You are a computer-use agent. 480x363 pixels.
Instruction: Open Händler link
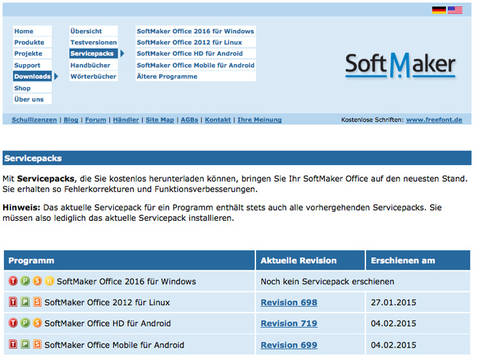tap(126, 120)
